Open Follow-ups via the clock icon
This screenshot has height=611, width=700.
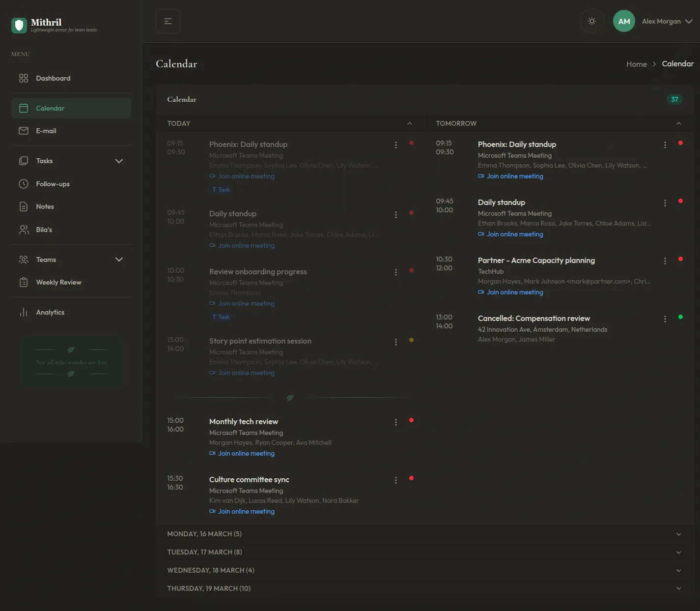coord(24,184)
